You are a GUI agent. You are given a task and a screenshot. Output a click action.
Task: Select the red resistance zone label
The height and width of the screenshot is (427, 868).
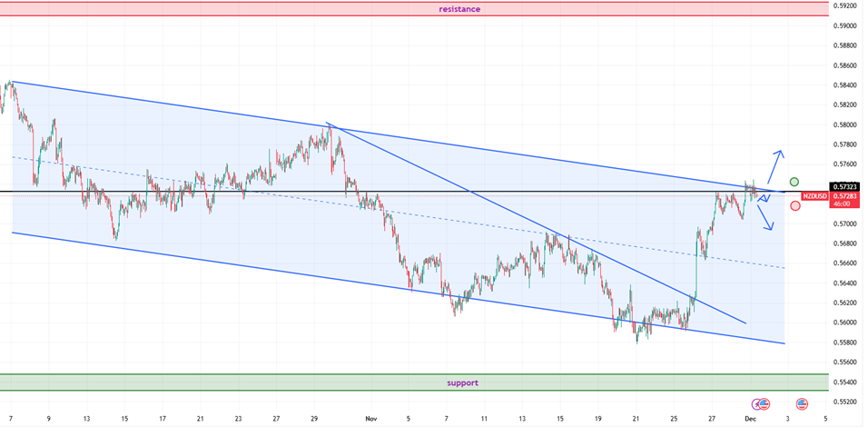459,9
